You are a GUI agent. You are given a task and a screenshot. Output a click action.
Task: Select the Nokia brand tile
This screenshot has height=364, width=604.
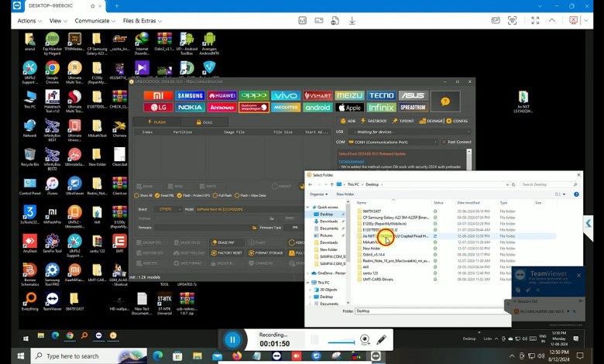coord(190,108)
